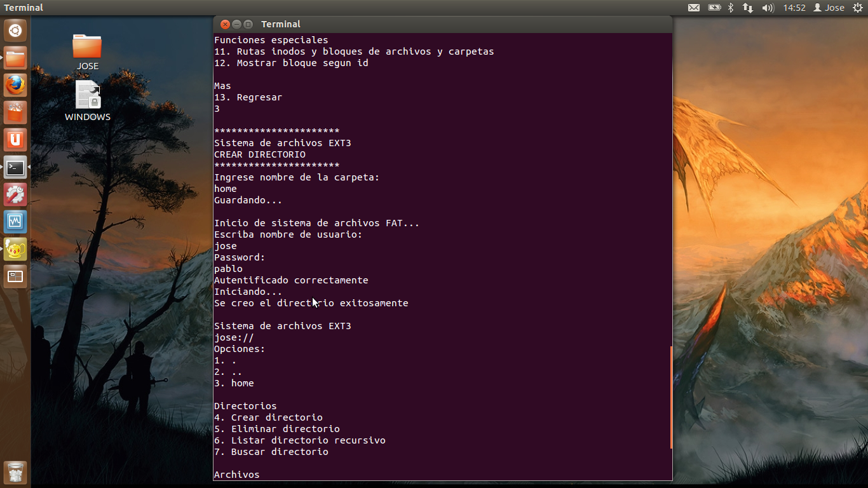
Task: Click text 'Escriba nombre de usuario:'
Action: [x=288, y=234]
